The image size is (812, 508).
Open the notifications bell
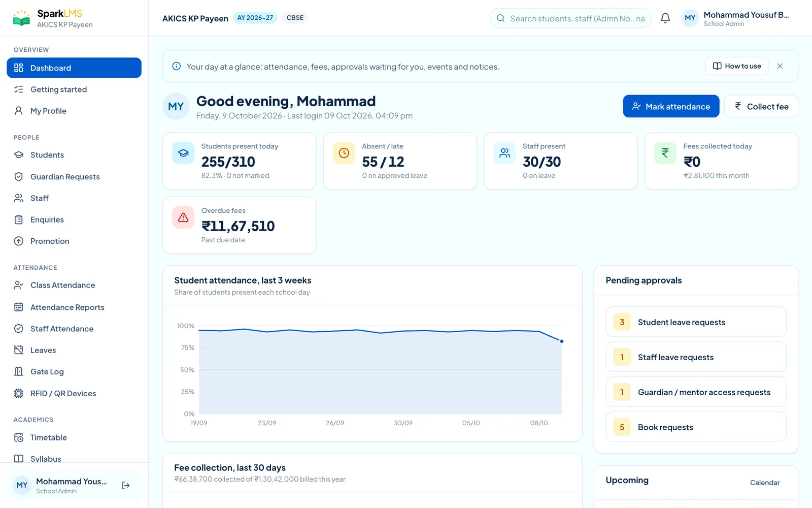(665, 18)
